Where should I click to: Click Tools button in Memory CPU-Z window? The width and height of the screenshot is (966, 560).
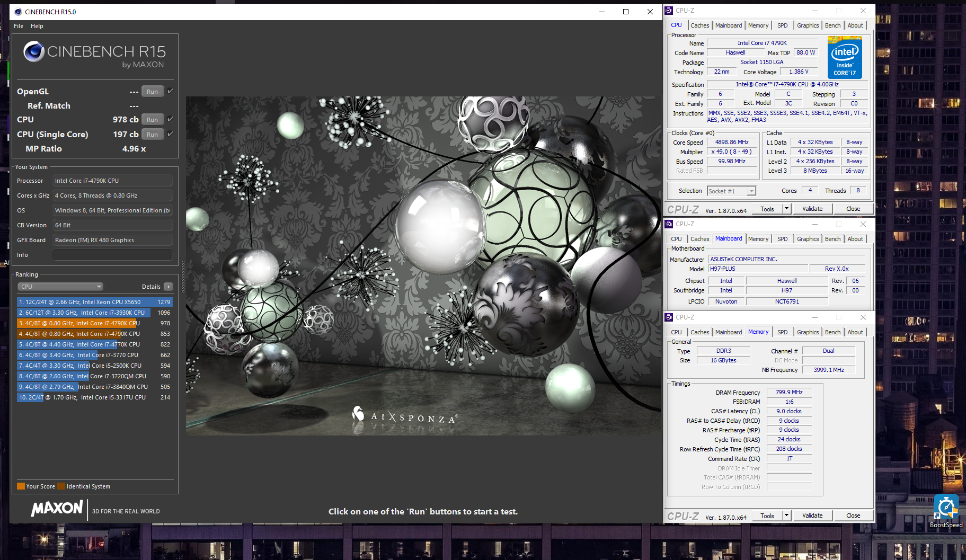[x=767, y=515]
